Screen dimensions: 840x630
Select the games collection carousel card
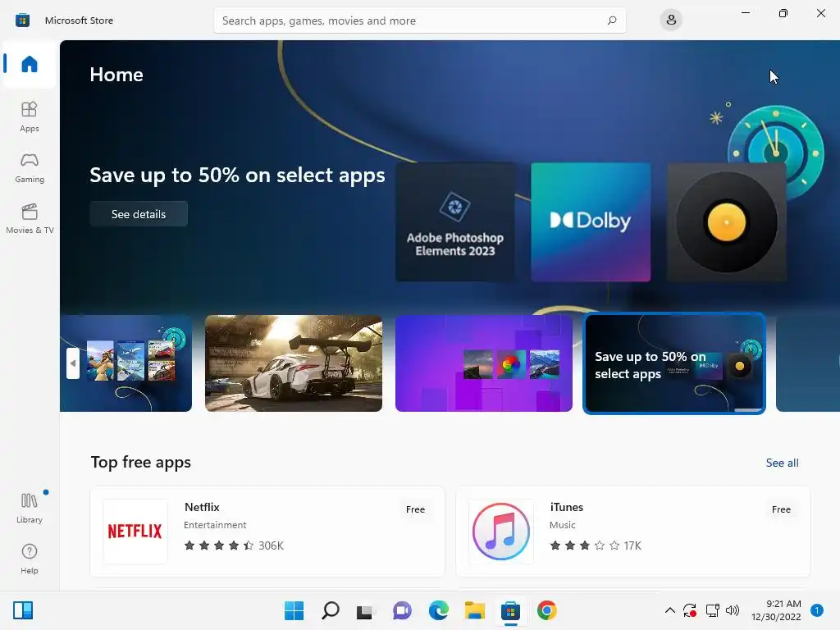point(126,363)
